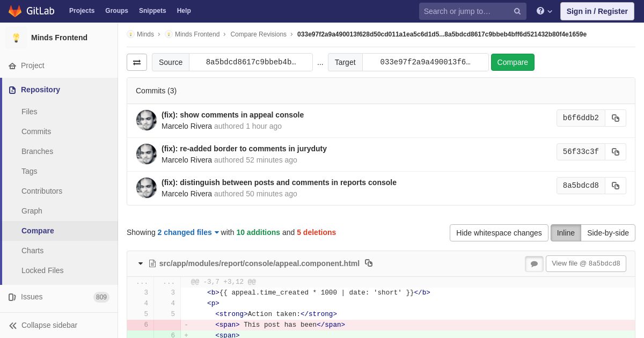The height and width of the screenshot is (338, 644).
Task: Copy commit SHA b6f6ddb2 to clipboard
Action: [x=616, y=118]
